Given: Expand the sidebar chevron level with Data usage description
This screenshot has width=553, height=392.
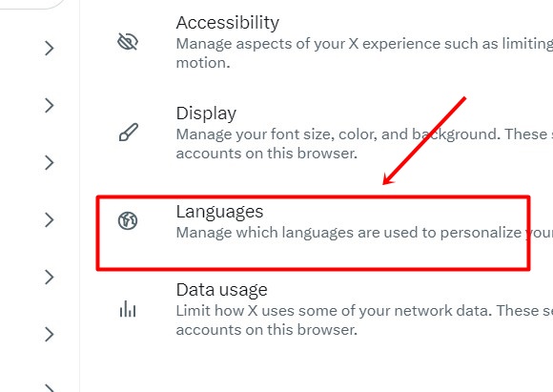Looking at the screenshot, I should [50, 335].
